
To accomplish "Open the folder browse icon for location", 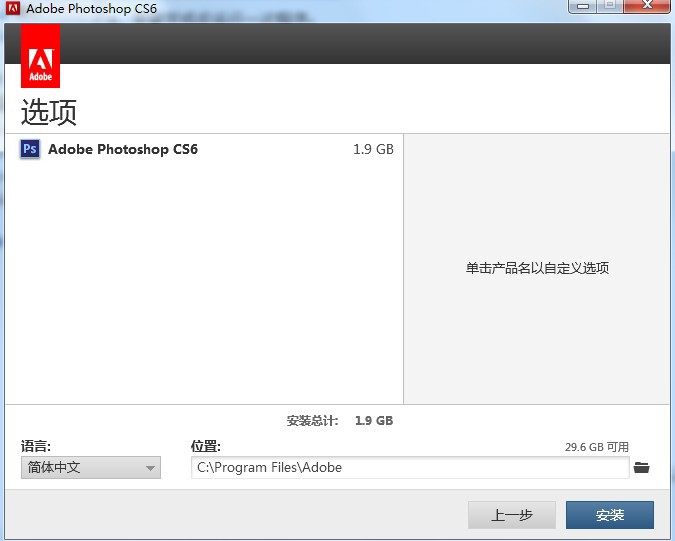I will (x=641, y=467).
